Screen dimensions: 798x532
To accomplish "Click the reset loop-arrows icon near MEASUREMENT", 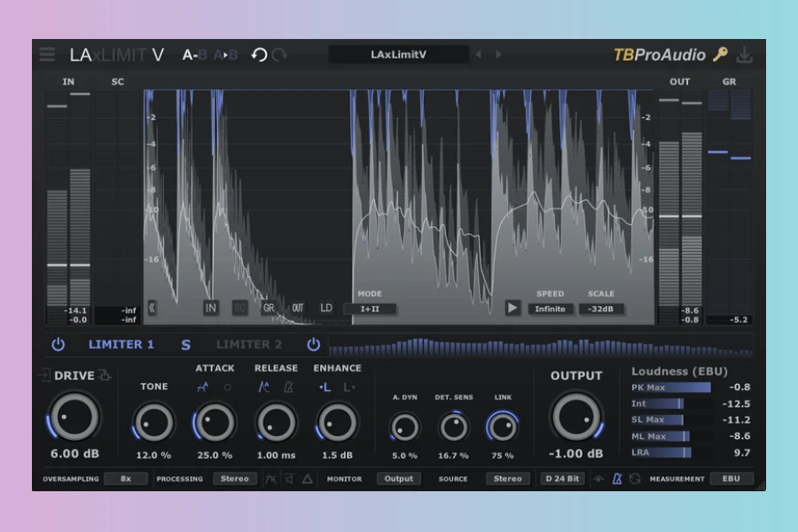I will coord(635,479).
